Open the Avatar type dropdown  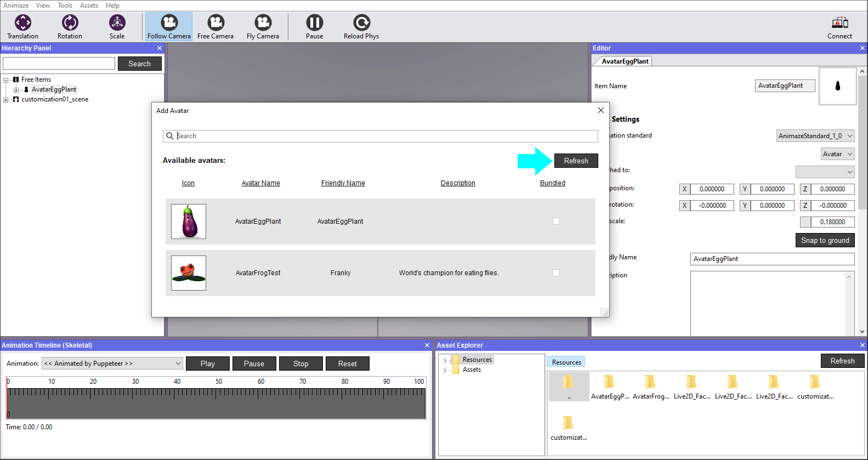pos(837,154)
